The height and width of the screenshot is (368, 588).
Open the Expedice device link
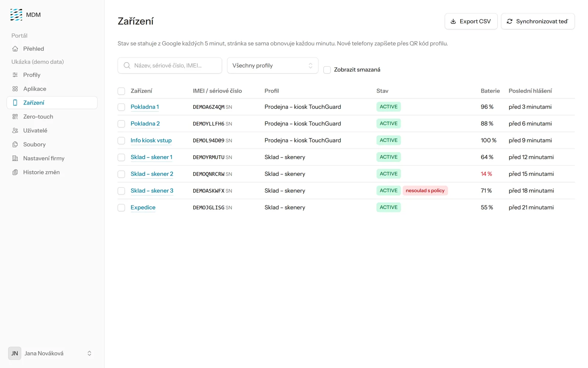point(143,207)
